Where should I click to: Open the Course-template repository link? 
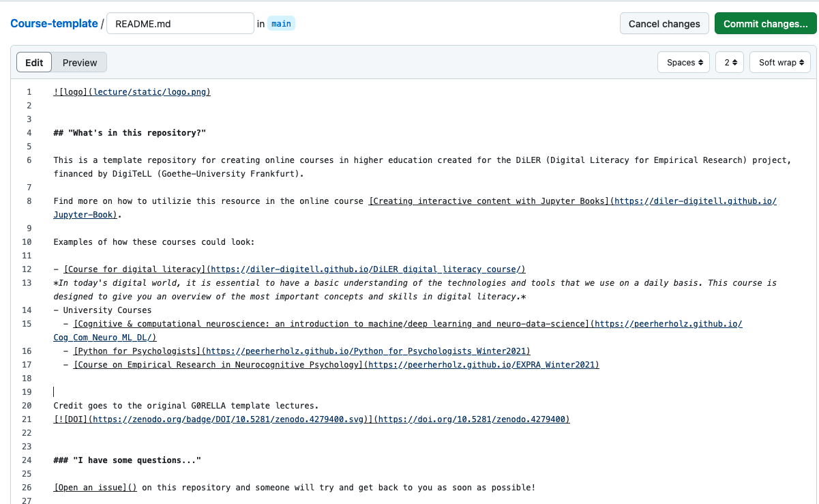(x=54, y=23)
